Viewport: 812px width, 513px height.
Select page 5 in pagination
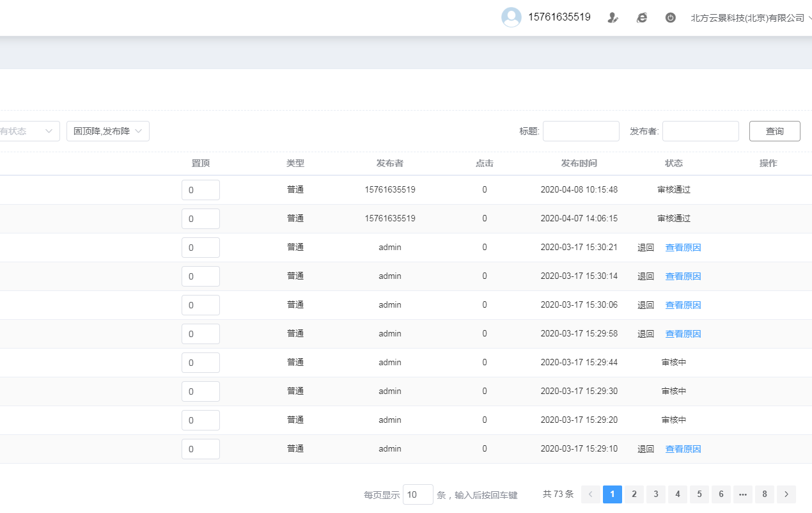(699, 494)
